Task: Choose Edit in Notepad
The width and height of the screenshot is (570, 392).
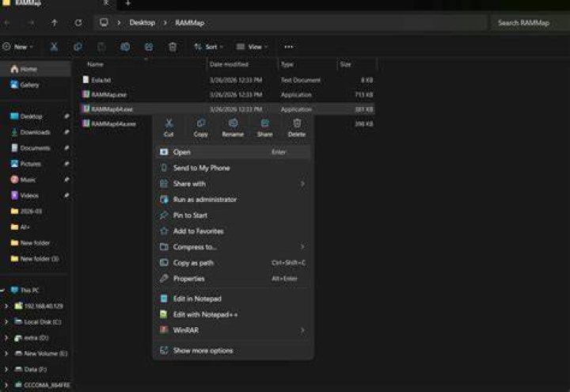Action: pos(233,299)
